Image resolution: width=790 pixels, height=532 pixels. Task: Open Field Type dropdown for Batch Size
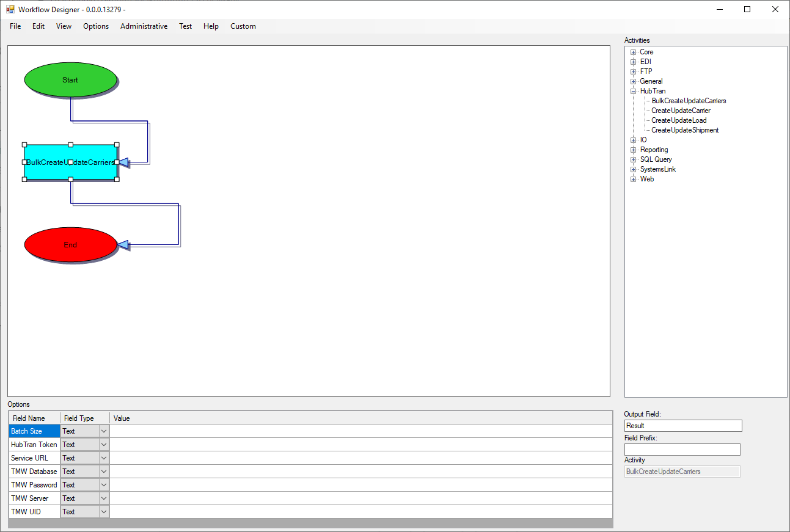coord(103,431)
